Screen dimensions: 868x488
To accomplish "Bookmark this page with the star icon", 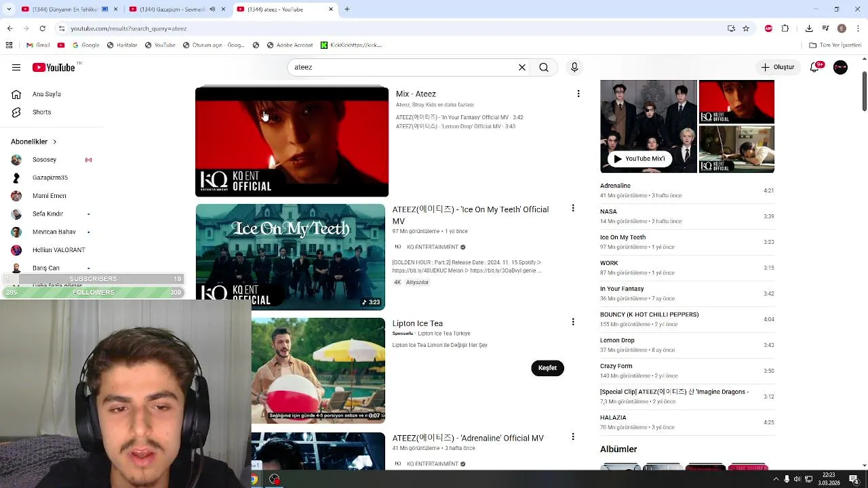I will click(x=746, y=28).
